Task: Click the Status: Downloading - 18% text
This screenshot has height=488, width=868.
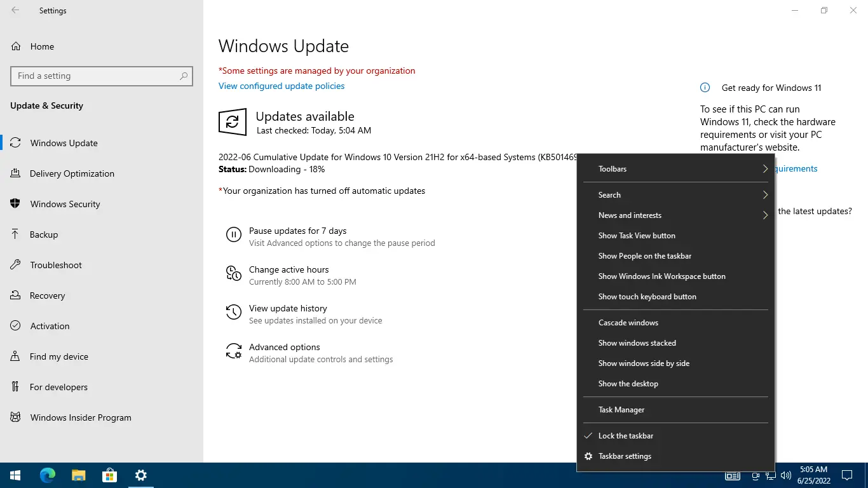Action: (x=271, y=170)
